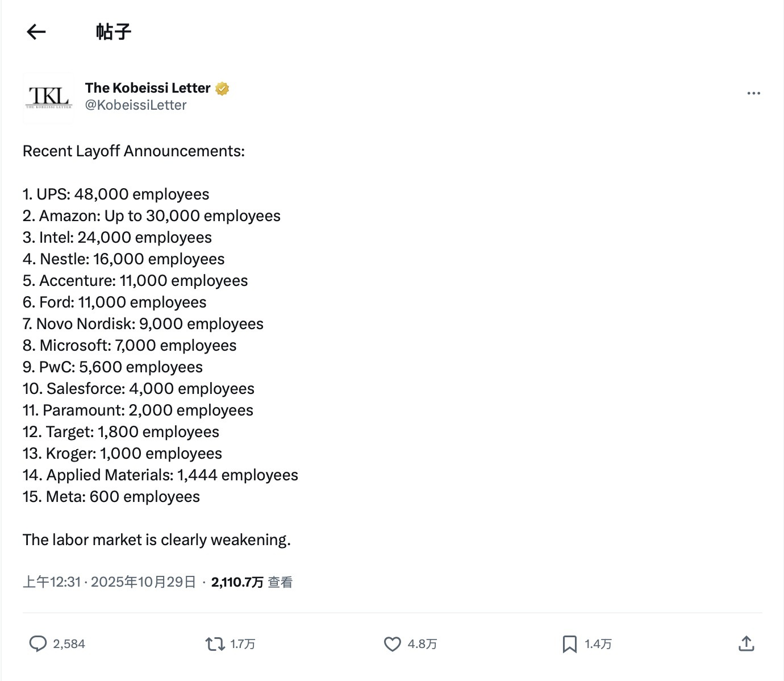The image size is (784, 681).
Task: Open the @KobeissiLetter handle link
Action: (x=136, y=105)
